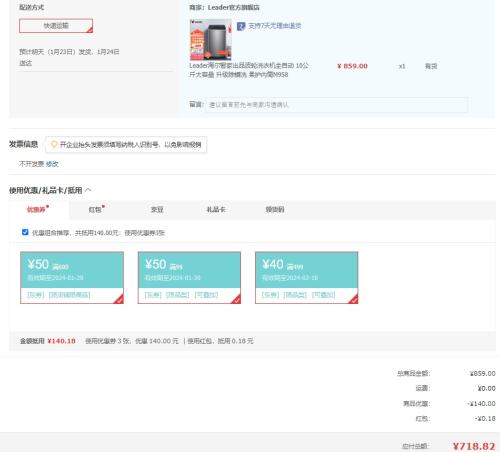The image size is (500, 452).
Task: Collapse the 使用优惠/礼品卡/抵用 section chevron
Action: click(88, 190)
